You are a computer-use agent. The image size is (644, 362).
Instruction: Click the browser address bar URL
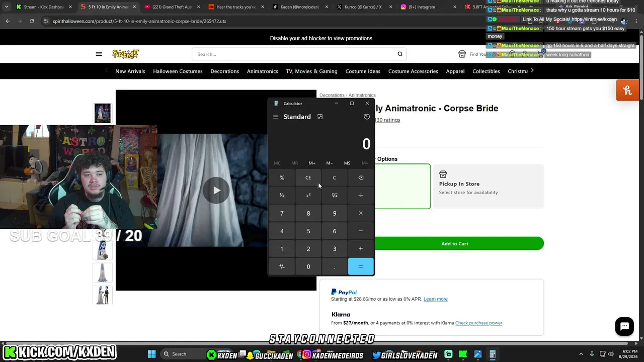click(x=139, y=21)
